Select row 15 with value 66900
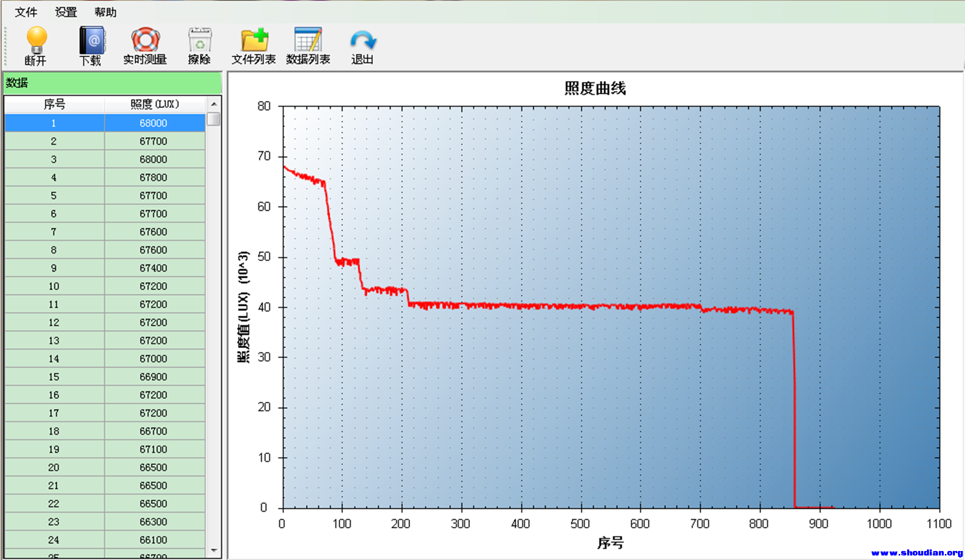 click(x=105, y=377)
